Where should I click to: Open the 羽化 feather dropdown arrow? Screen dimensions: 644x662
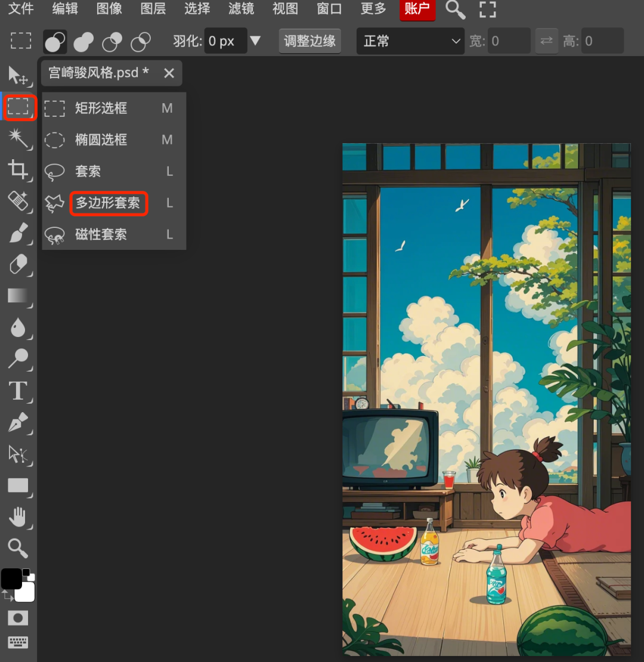pos(255,41)
